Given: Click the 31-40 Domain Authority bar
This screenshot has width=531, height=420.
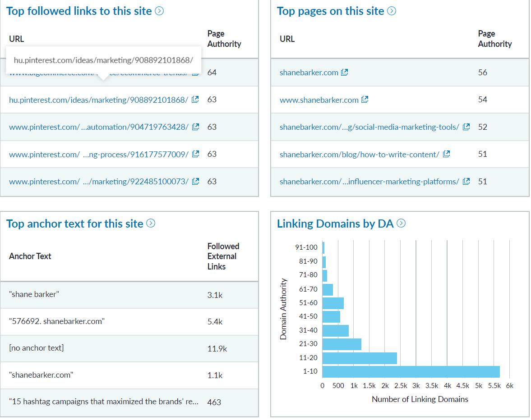Looking at the screenshot, I should [336, 331].
